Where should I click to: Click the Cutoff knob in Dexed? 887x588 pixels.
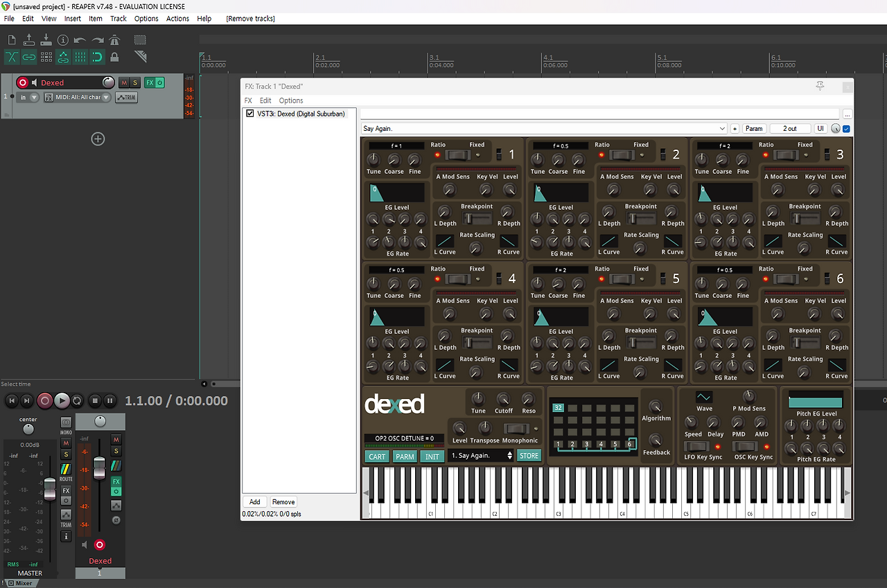(504, 399)
